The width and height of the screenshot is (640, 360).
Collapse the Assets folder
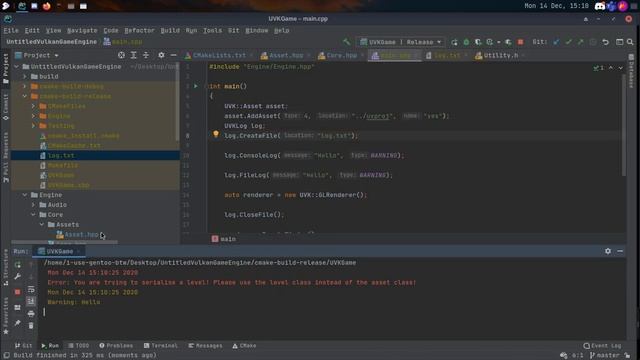coord(42,224)
